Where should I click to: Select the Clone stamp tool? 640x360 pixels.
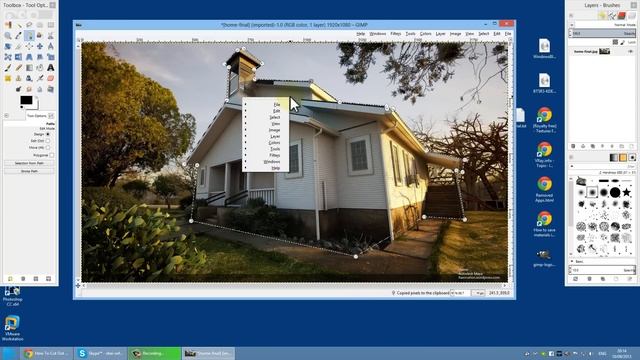click(x=19, y=78)
